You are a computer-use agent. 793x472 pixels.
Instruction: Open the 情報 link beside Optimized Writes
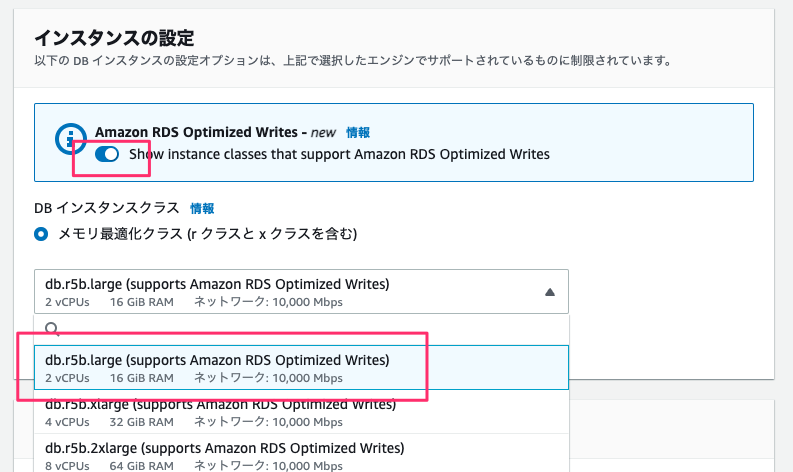[358, 133]
